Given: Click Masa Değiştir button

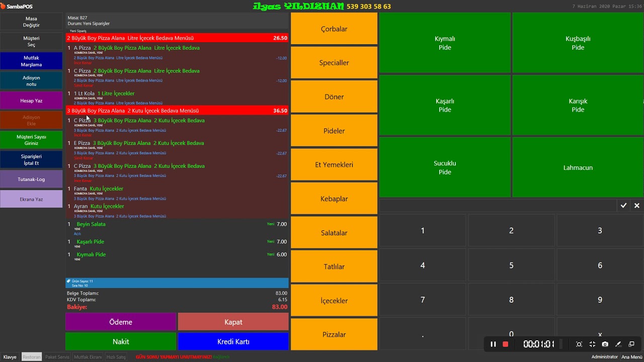Looking at the screenshot, I should pyautogui.click(x=31, y=22).
